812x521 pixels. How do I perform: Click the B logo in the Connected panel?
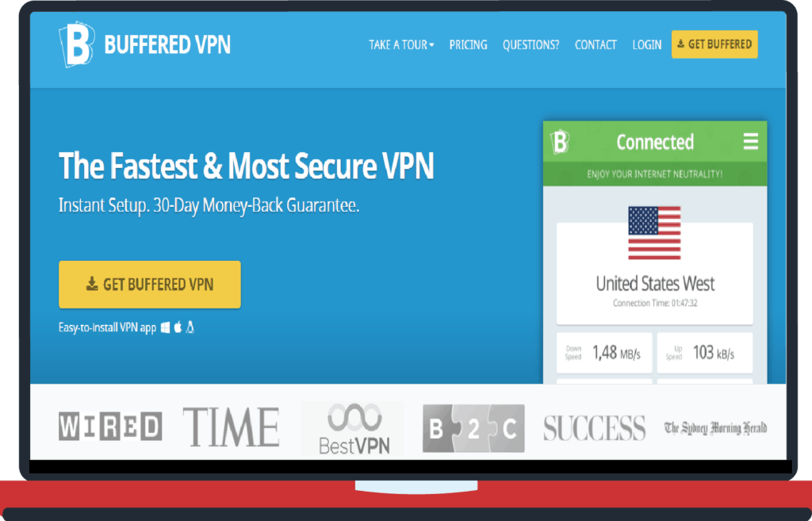pos(560,142)
